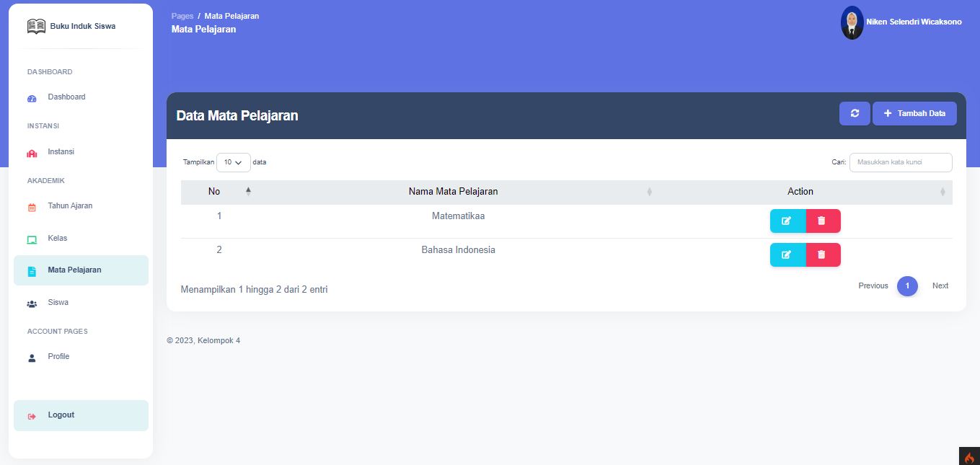The image size is (980, 465).
Task: Go to Next pagination page
Action: 940,286
